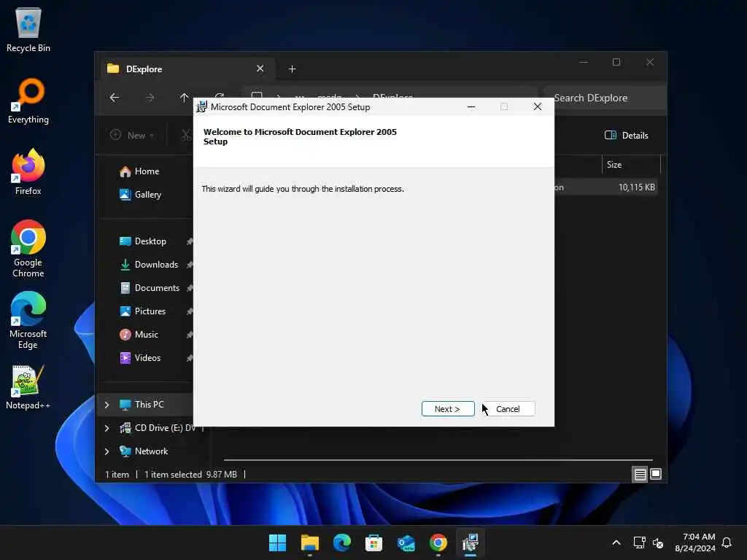Select the setup installer taskbar icon

pyautogui.click(x=471, y=542)
